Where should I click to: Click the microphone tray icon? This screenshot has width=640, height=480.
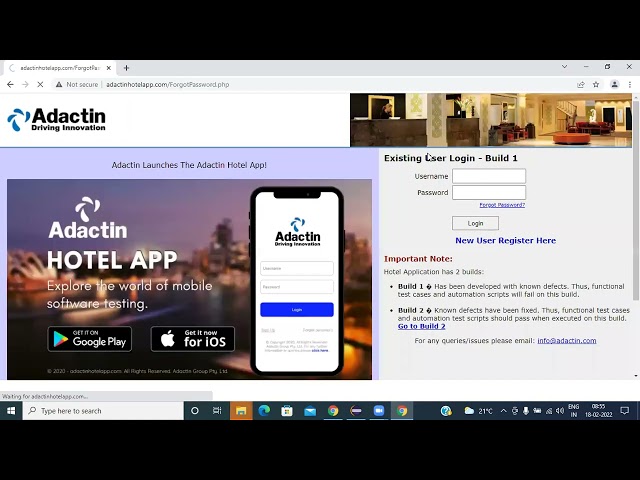pyautogui.click(x=526, y=411)
